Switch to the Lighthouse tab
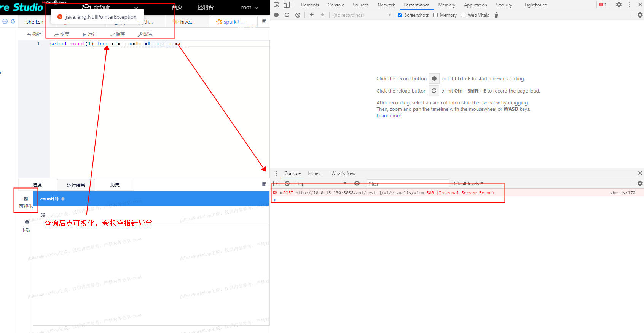 (x=536, y=5)
